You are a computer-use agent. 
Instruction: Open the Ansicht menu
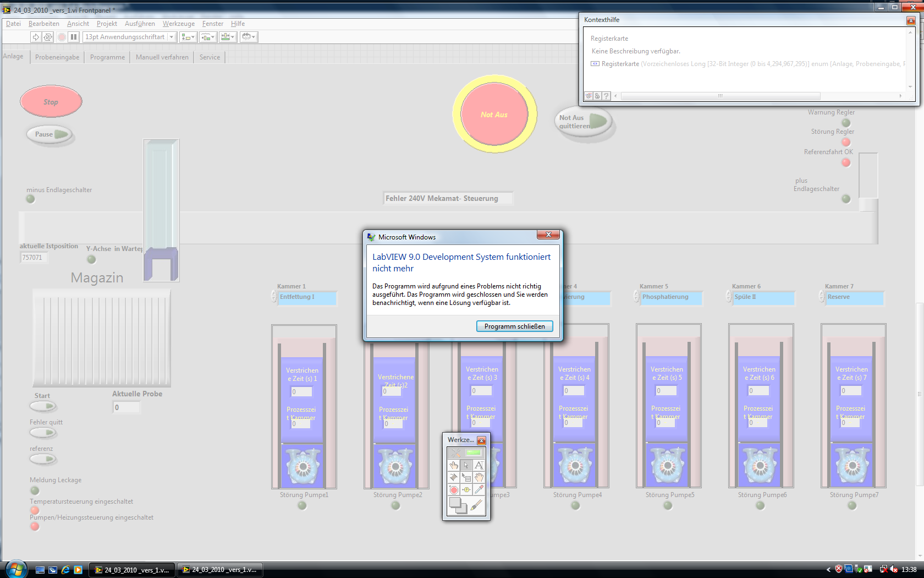(78, 24)
